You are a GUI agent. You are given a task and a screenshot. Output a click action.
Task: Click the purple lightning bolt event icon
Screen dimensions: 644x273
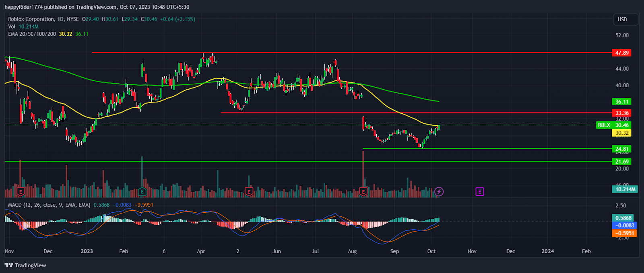coord(439,192)
